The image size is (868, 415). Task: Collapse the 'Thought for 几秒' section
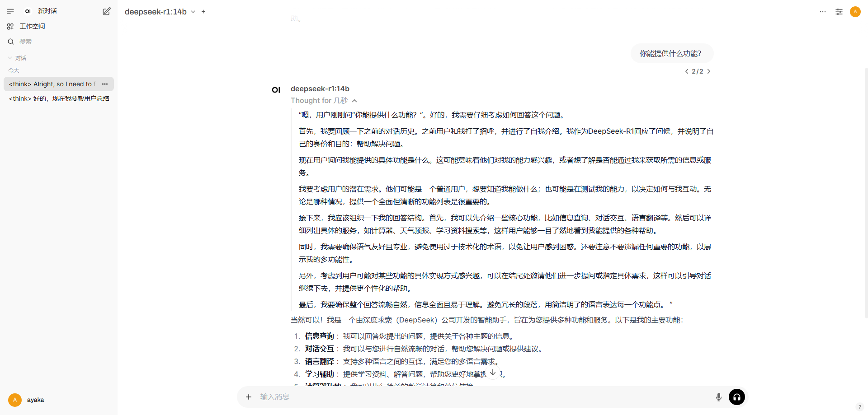click(324, 101)
